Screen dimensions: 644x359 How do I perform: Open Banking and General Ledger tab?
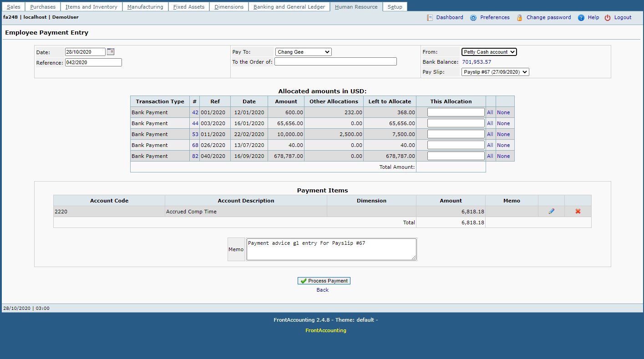click(x=289, y=7)
